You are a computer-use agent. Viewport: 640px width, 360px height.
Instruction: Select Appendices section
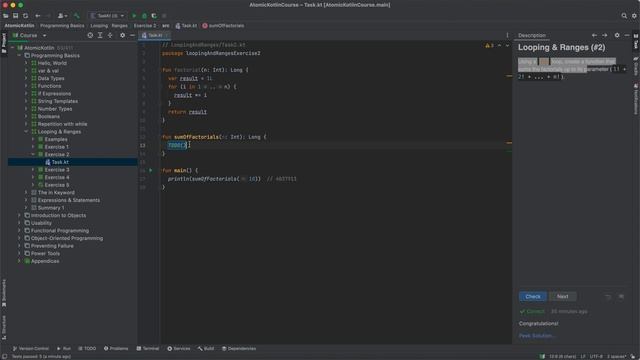45,261
